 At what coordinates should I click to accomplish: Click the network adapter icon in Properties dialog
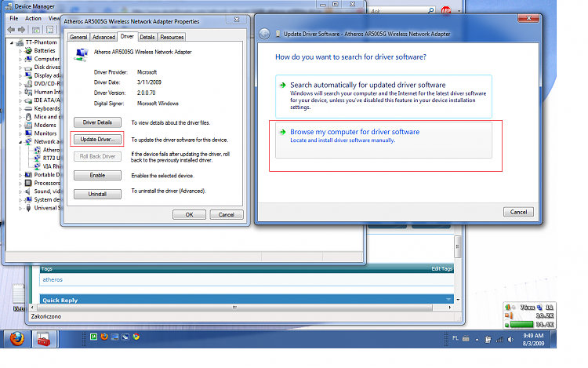pos(82,55)
